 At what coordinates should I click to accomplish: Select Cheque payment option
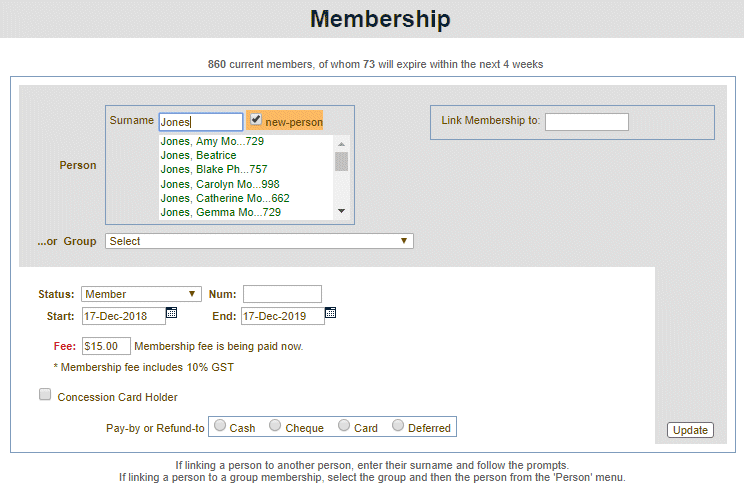[x=275, y=426]
